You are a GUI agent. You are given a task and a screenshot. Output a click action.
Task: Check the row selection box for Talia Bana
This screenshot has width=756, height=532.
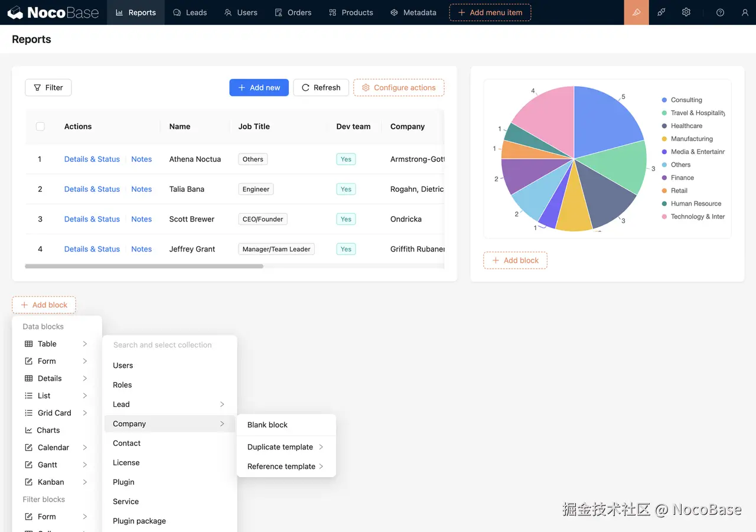tap(40, 189)
